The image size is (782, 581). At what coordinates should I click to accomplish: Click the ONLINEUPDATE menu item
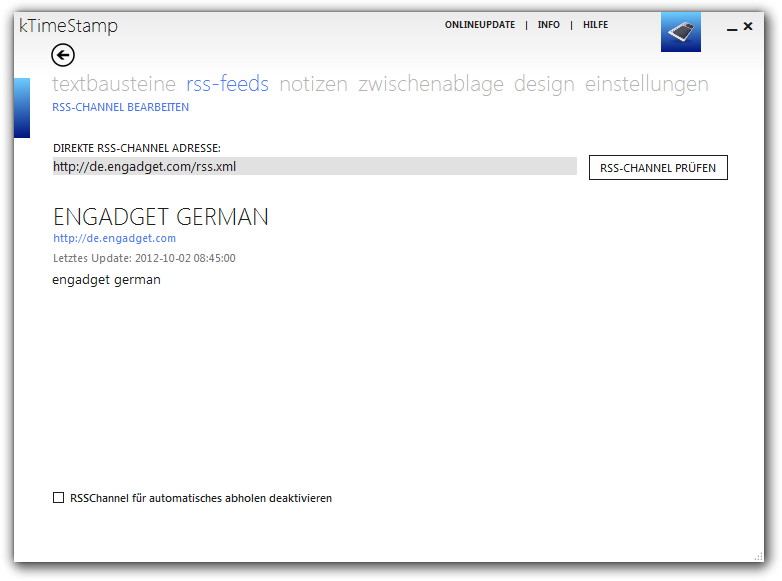(480, 25)
